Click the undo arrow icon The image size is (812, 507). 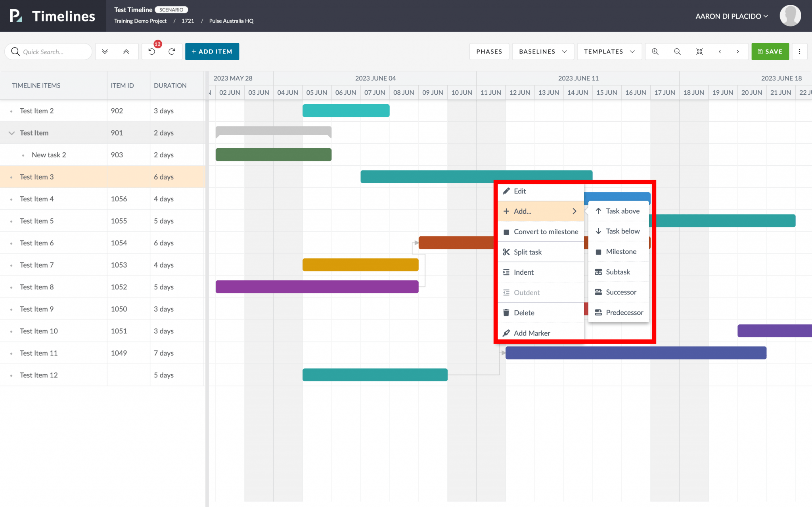click(x=152, y=51)
